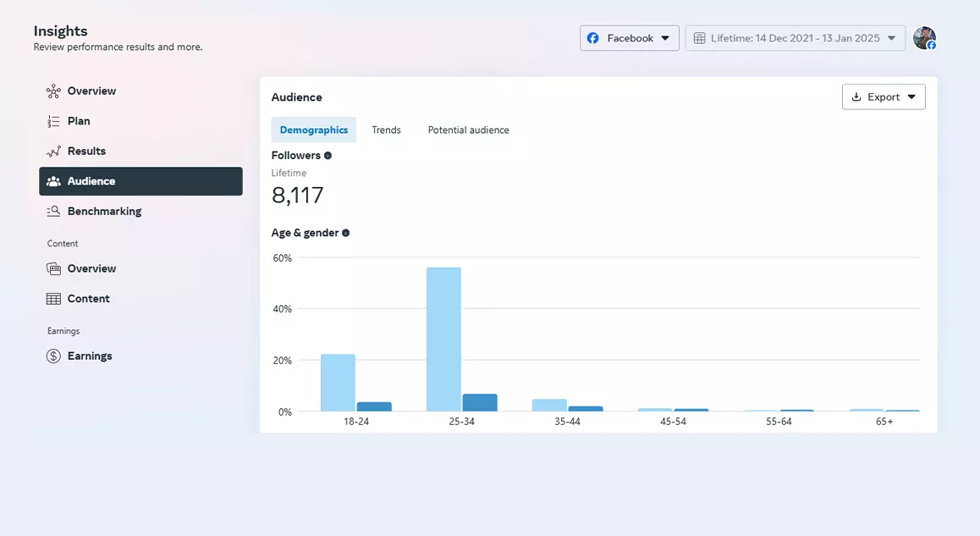
Task: Click the light blue 35-44 bar
Action: [x=549, y=406]
